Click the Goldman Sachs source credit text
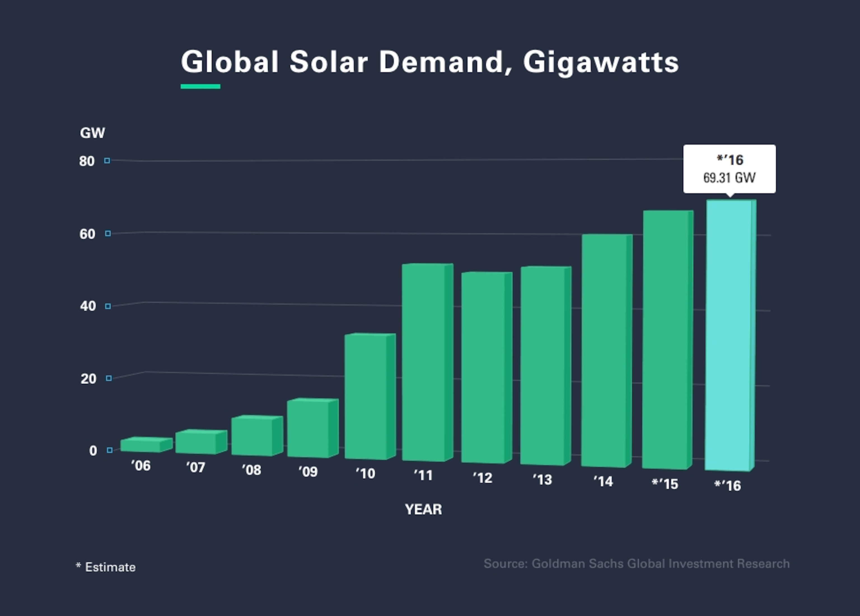 (x=636, y=564)
